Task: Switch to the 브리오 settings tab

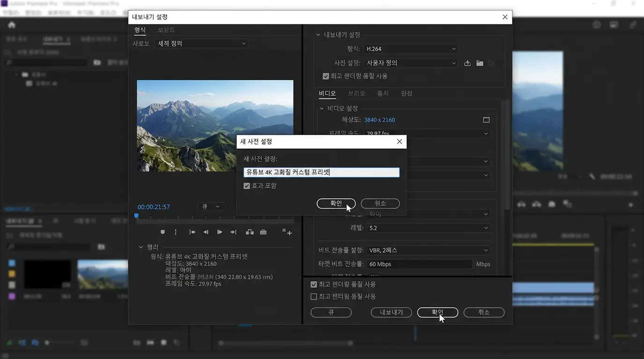Action: pos(357,93)
